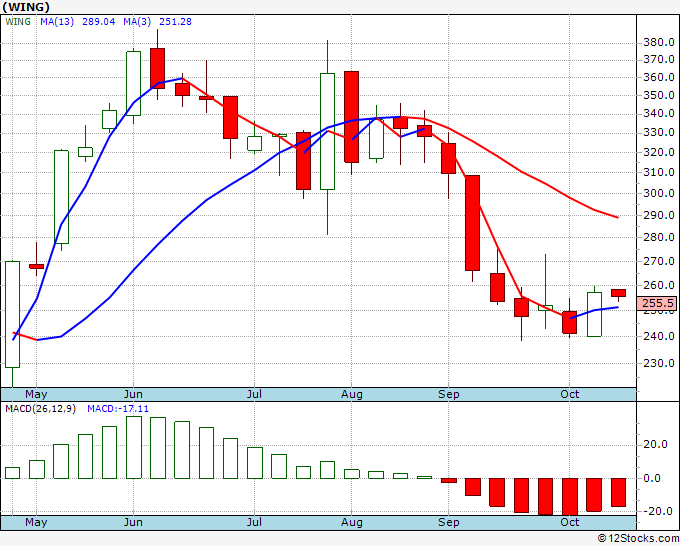Click the 251.28 moving average value
Image resolution: width=680 pixels, height=546 pixels.
pos(175,22)
